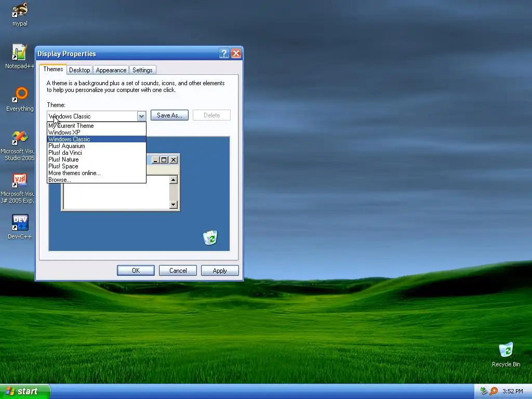The image size is (532, 399).
Task: Switch to the Desktop tab
Action: coord(79,70)
